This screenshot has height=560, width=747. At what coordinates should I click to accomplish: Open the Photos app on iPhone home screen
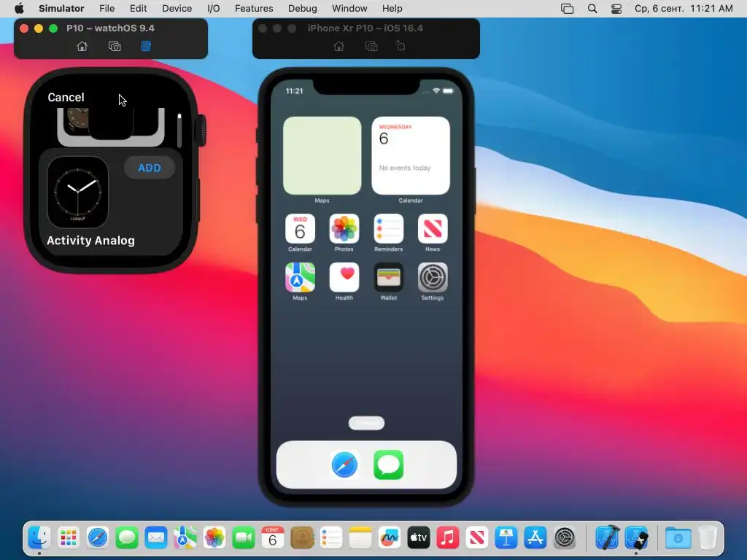coord(344,228)
